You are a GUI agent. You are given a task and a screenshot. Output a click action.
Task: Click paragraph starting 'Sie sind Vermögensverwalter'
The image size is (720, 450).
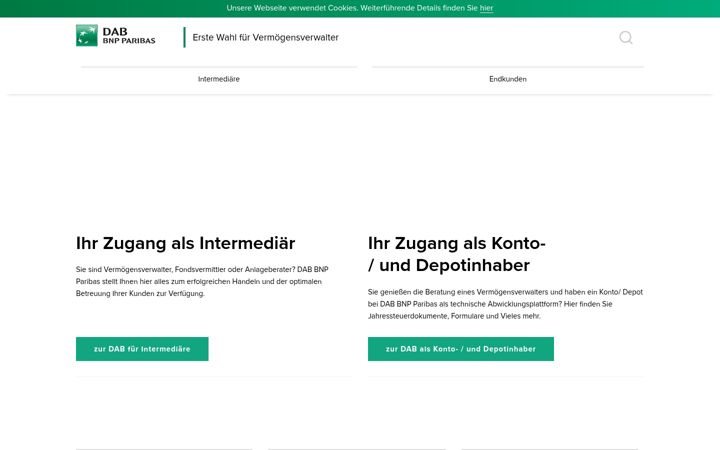pos(202,281)
